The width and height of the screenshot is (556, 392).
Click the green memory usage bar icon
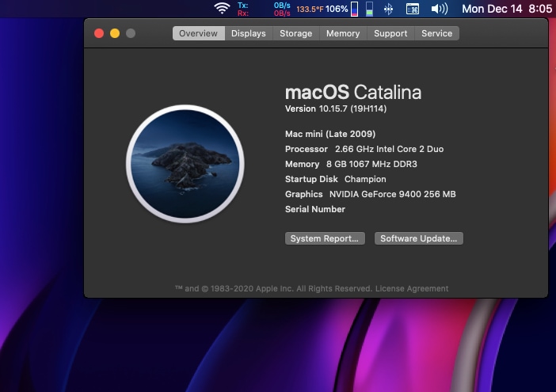(369, 10)
